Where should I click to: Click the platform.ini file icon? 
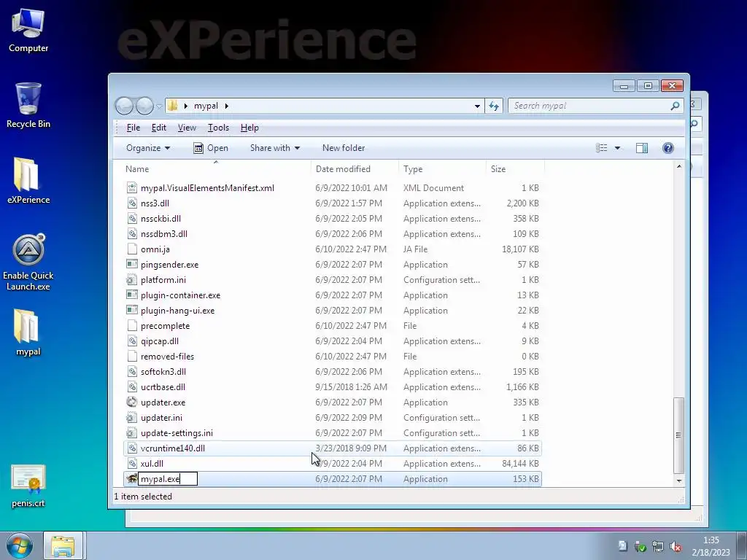(x=132, y=279)
